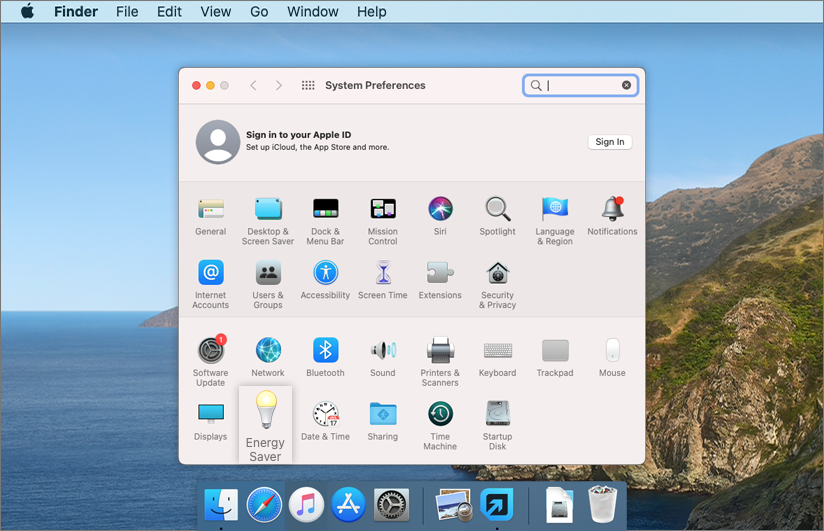The height and width of the screenshot is (531, 824).
Task: Open the View menu
Action: tap(215, 12)
